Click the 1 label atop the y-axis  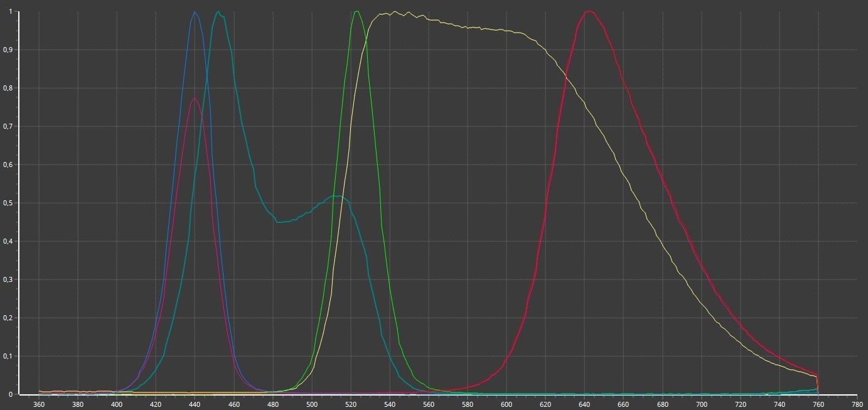11,11
